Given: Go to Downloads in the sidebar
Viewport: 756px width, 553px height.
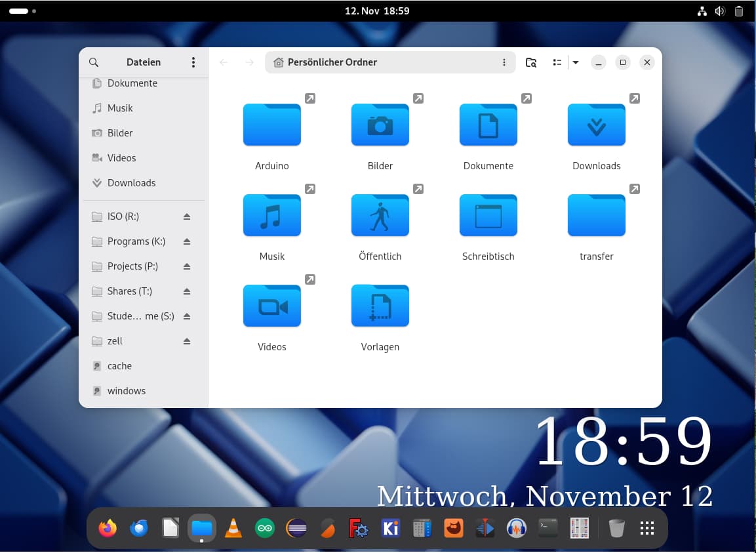Looking at the screenshot, I should [x=131, y=183].
